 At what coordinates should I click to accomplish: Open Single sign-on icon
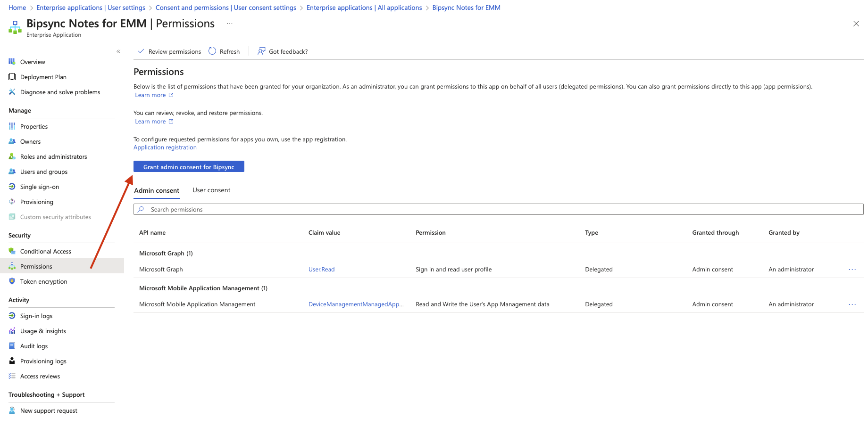coord(12,187)
